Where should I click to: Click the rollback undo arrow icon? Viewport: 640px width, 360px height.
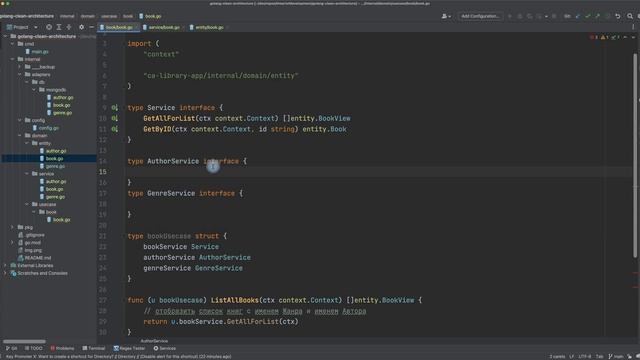pyautogui.click(x=618, y=16)
